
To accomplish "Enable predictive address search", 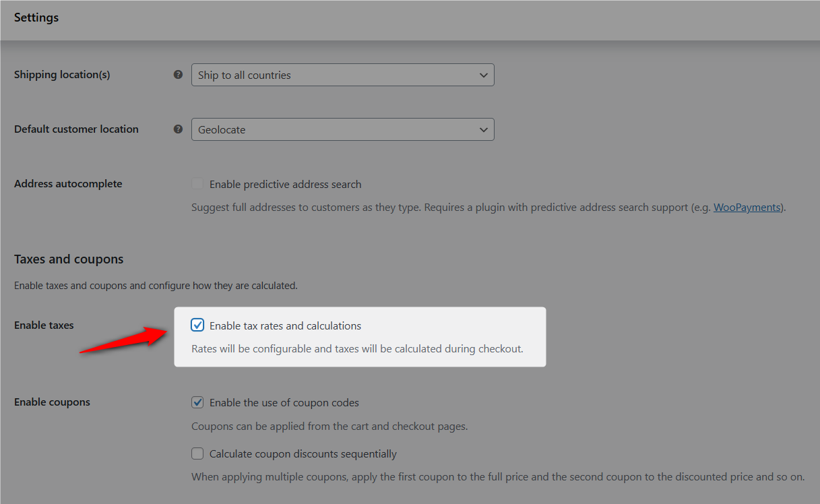I will (197, 183).
